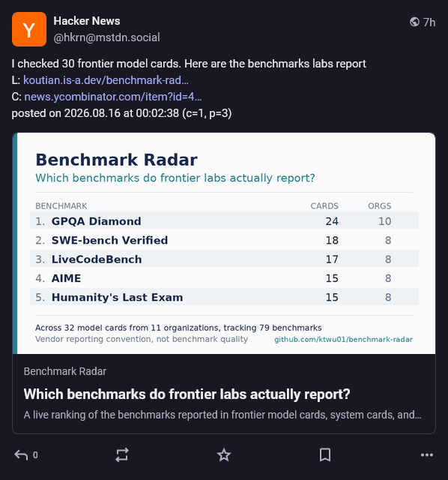
Task: Click the GPQA Diamond row in preview
Action: pos(224,220)
